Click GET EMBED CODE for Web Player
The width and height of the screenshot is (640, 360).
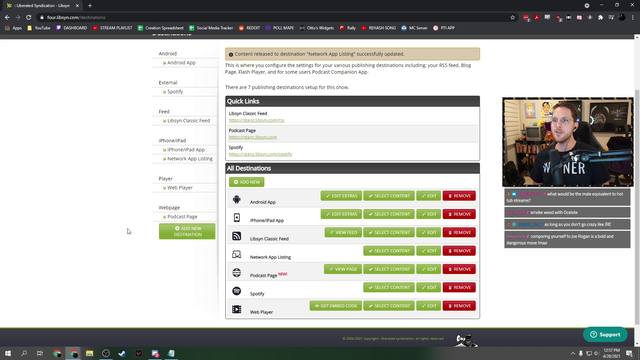pos(336,306)
